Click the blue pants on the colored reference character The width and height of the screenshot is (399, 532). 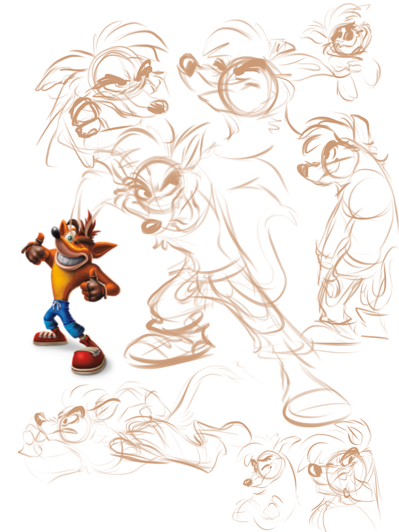[x=64, y=318]
